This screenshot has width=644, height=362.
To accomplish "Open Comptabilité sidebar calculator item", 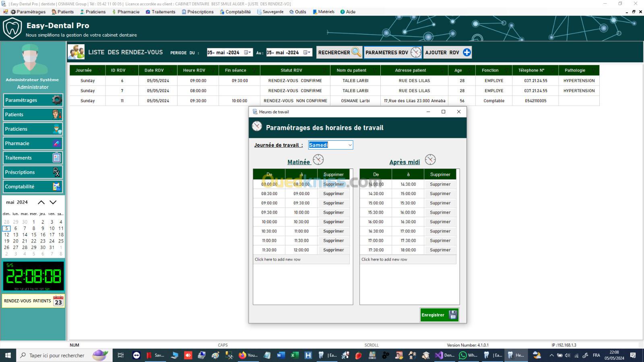I will point(33,187).
